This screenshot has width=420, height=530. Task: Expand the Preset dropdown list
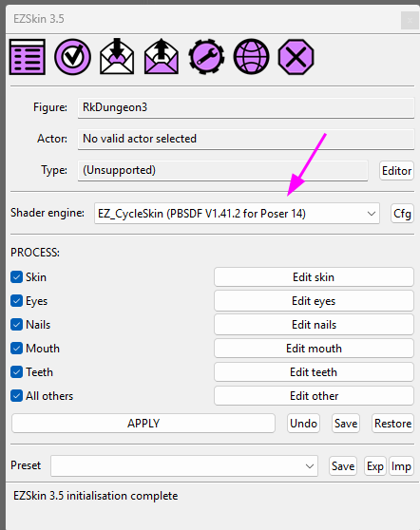point(184,466)
